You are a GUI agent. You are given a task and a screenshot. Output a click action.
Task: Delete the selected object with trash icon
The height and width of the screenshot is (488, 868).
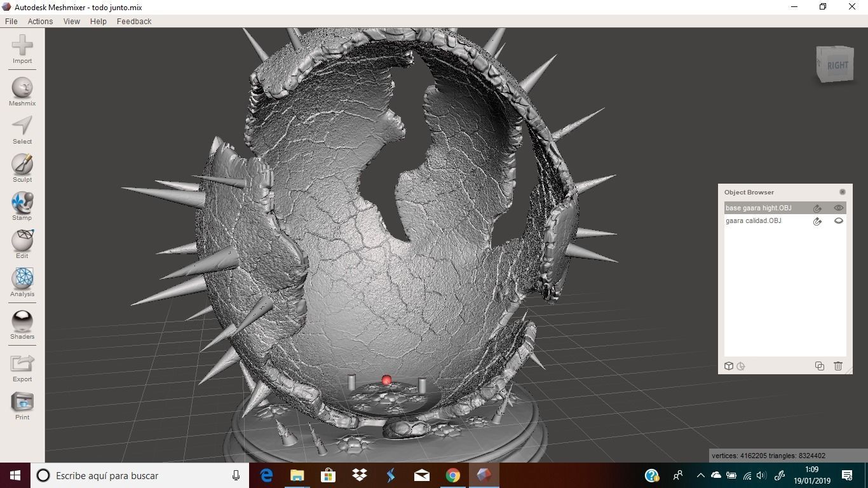(x=838, y=366)
